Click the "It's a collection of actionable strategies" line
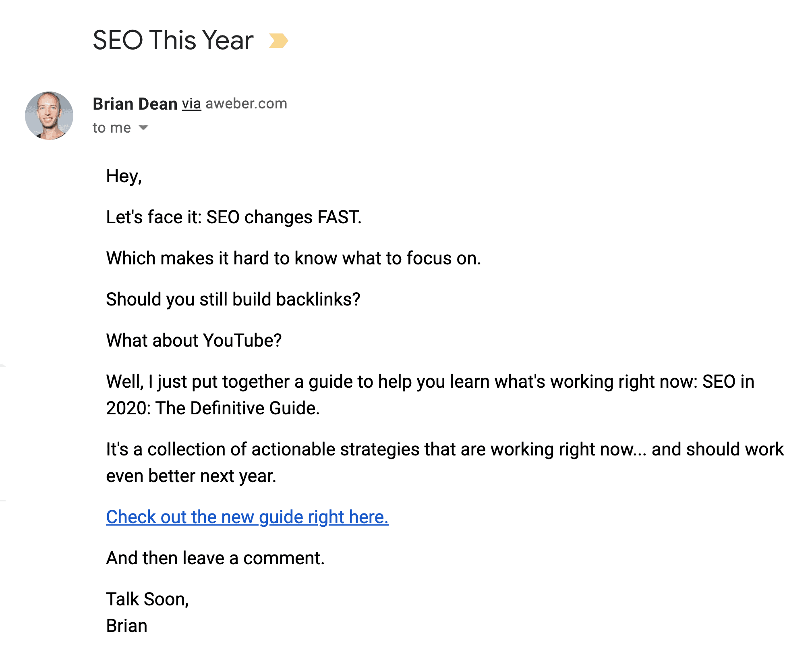Viewport: 812px width, 661px height. pyautogui.click(x=445, y=449)
